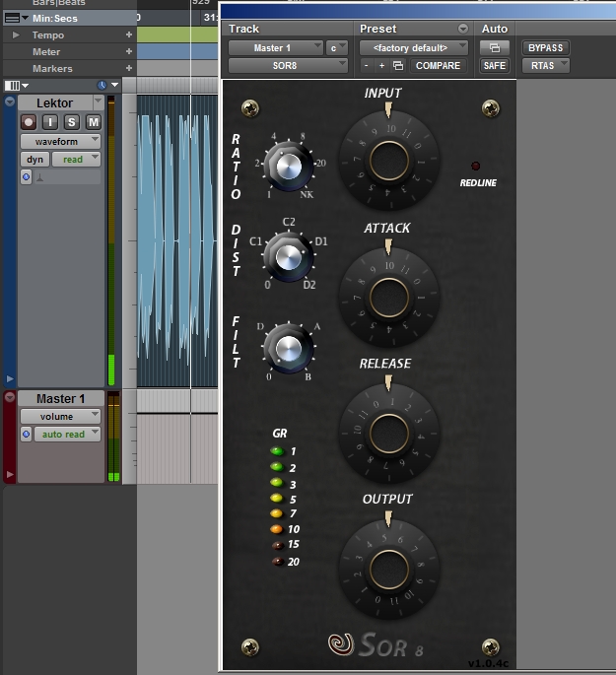The height and width of the screenshot is (675, 616).
Task: Open the factory default preset dropdown
Action: (x=413, y=47)
